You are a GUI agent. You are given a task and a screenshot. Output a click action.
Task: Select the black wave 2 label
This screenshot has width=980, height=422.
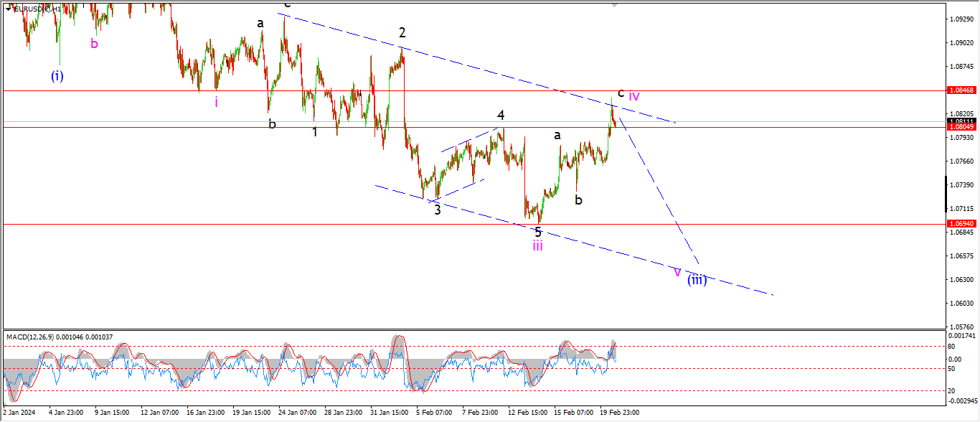pos(402,32)
